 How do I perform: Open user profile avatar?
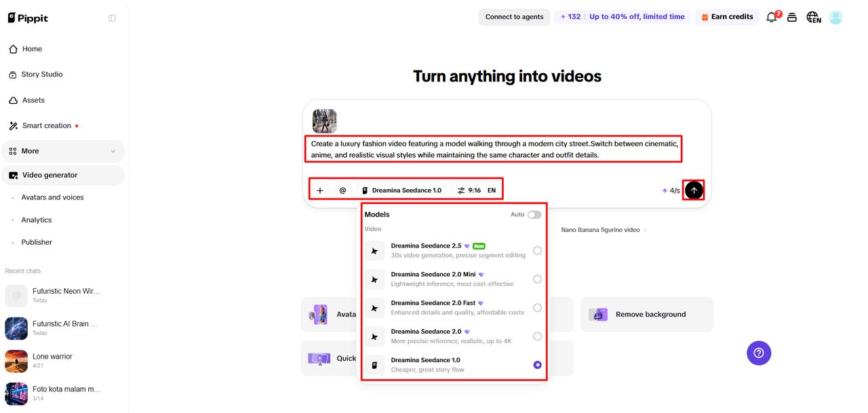point(835,18)
